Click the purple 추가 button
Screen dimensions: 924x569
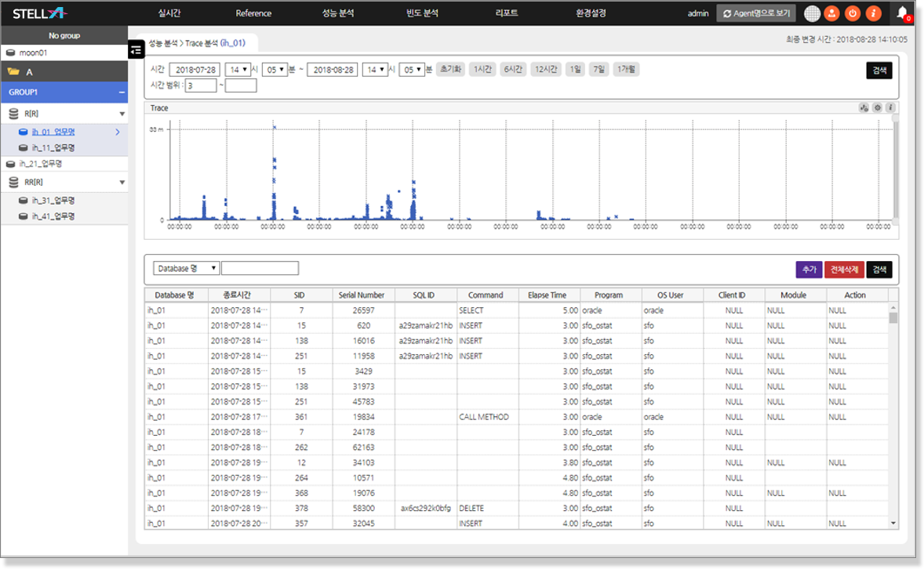click(x=809, y=270)
